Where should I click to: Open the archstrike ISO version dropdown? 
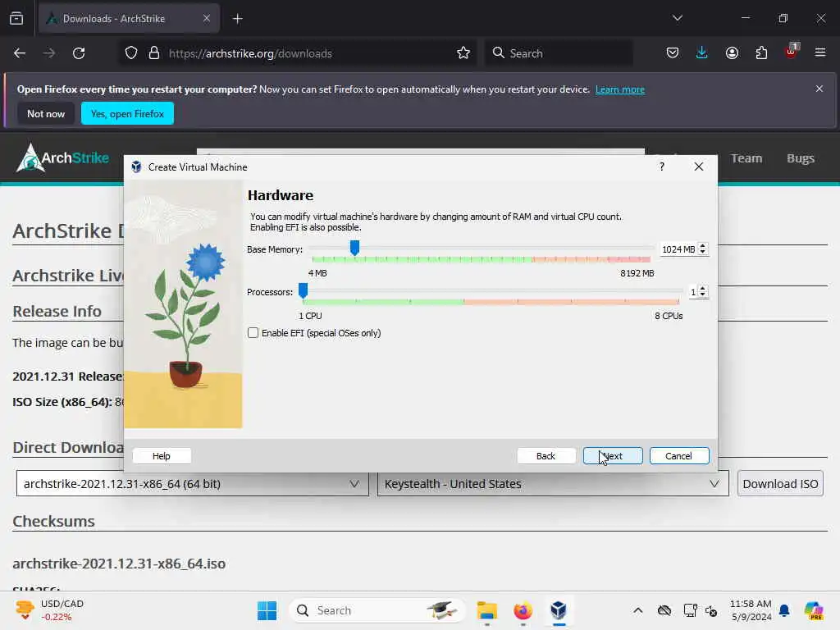pos(192,484)
